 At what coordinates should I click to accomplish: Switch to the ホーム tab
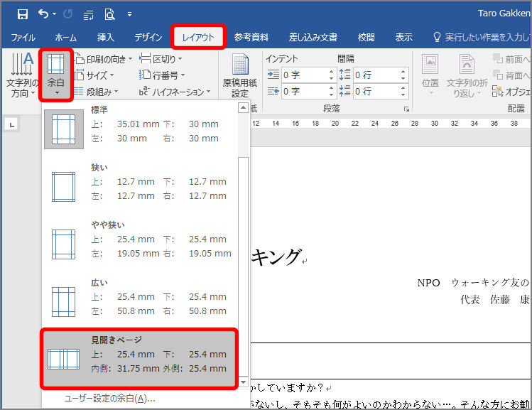tap(65, 38)
